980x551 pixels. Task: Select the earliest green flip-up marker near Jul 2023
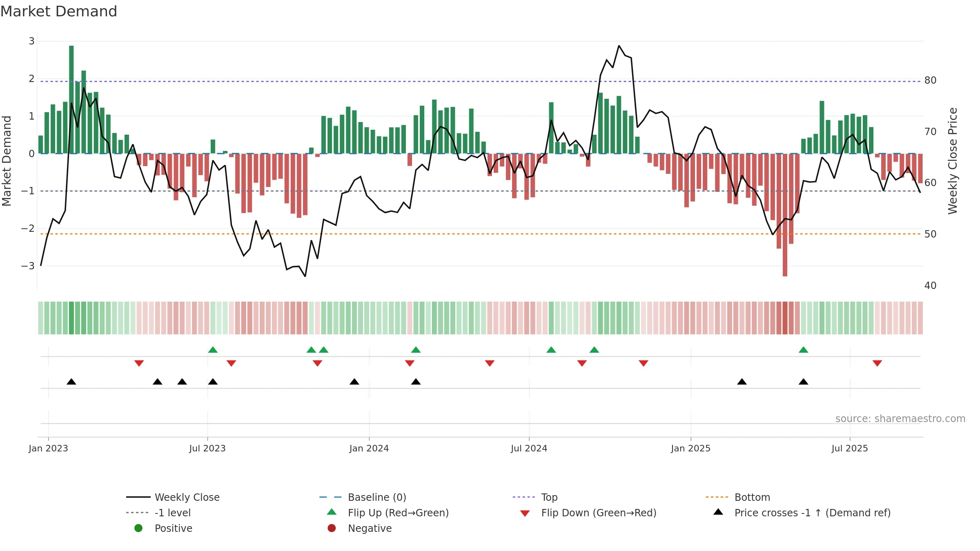[213, 350]
